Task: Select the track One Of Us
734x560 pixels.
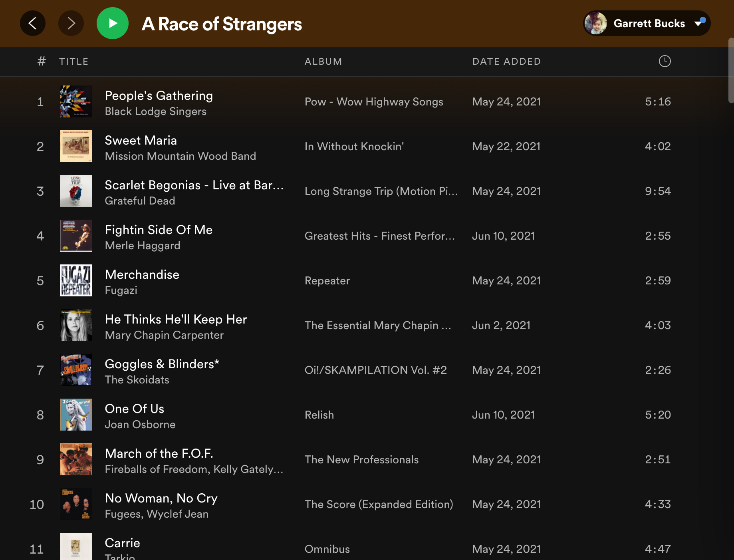Action: click(x=134, y=409)
